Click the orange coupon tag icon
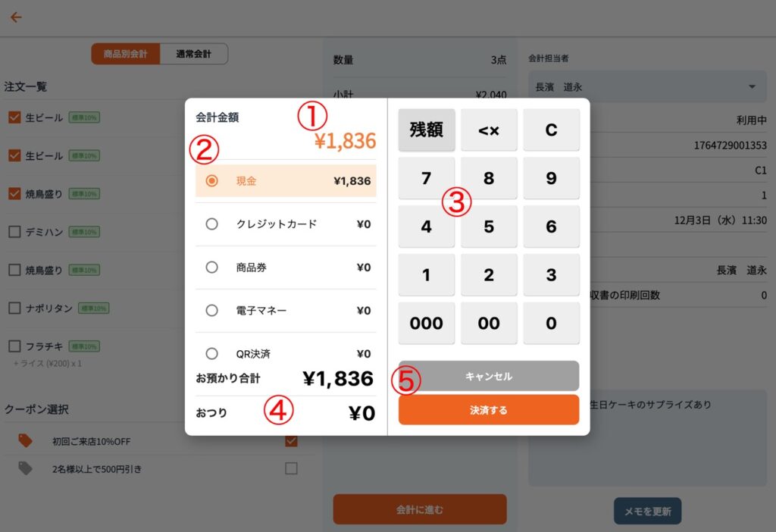776x532 pixels. [x=26, y=441]
